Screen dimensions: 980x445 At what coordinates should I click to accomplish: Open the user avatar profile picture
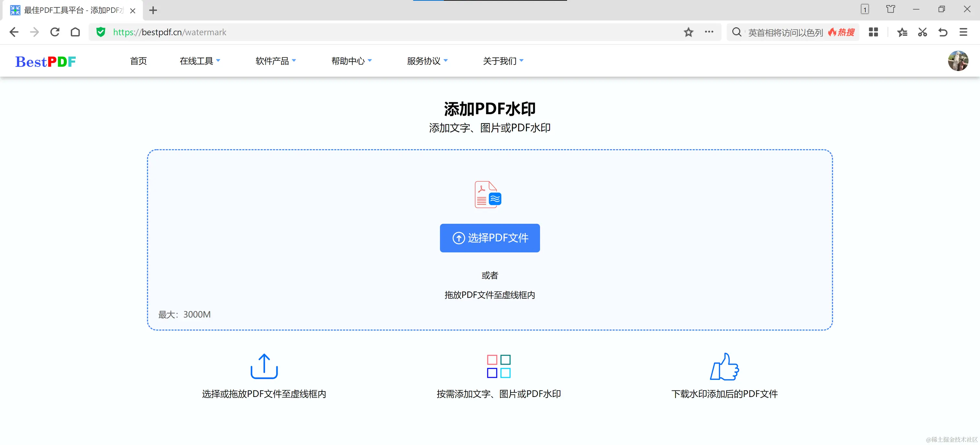958,61
